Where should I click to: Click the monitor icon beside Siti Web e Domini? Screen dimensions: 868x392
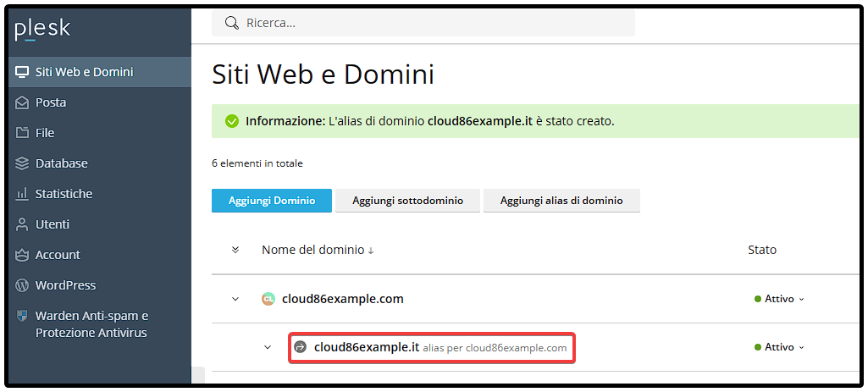tap(21, 72)
